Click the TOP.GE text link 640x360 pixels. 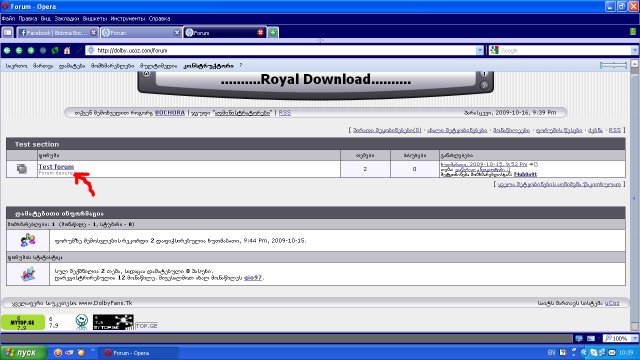[146, 326]
